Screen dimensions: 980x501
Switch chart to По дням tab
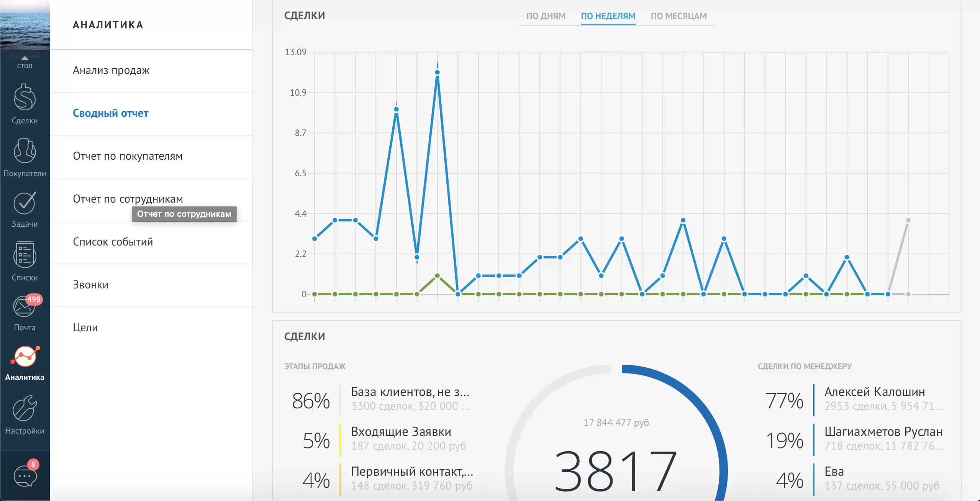click(x=546, y=16)
